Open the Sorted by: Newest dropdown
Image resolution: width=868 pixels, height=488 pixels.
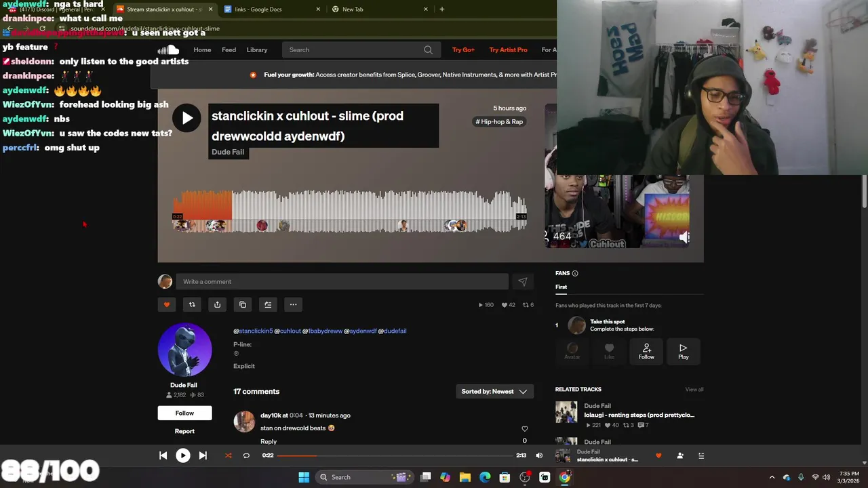[x=494, y=391]
